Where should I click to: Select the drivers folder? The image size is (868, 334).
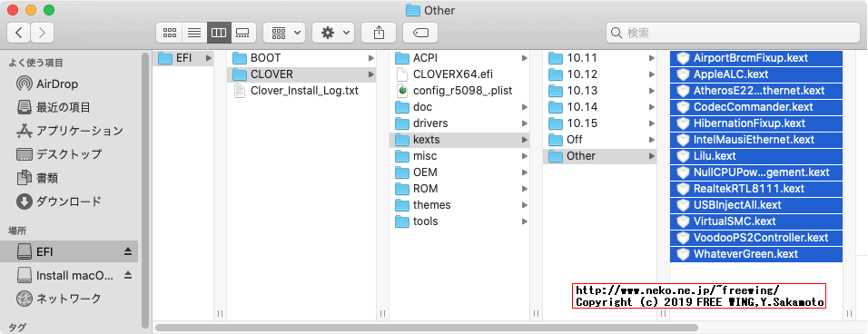[x=459, y=123]
